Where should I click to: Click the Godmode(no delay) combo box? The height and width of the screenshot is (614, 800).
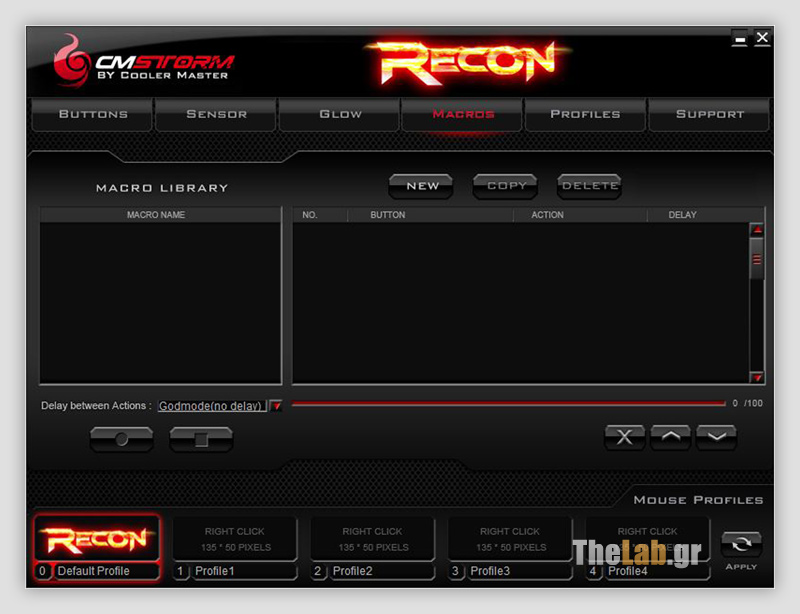point(211,406)
